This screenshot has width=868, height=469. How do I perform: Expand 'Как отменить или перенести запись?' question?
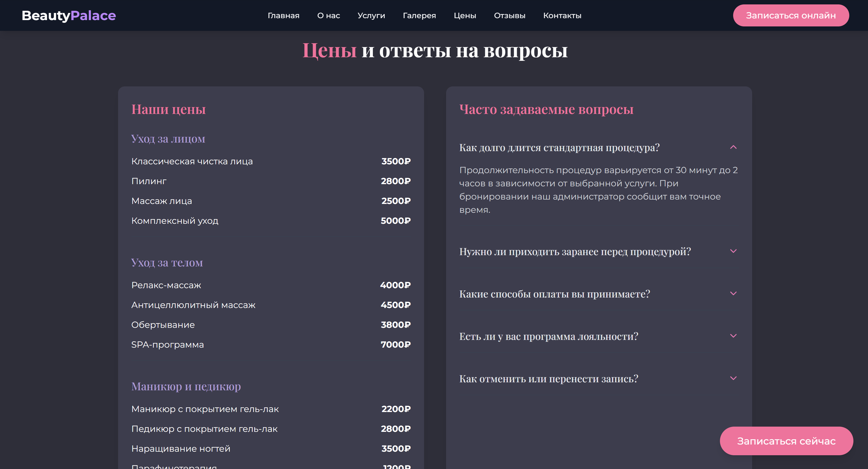tap(548, 379)
